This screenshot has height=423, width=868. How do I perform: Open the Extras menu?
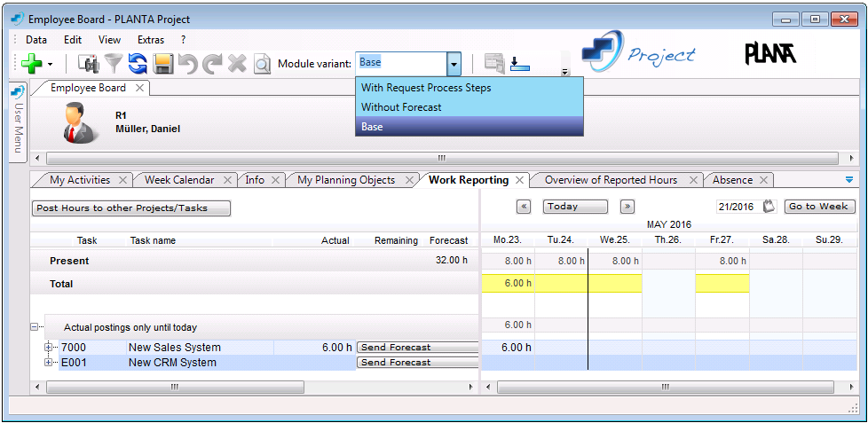(151, 40)
